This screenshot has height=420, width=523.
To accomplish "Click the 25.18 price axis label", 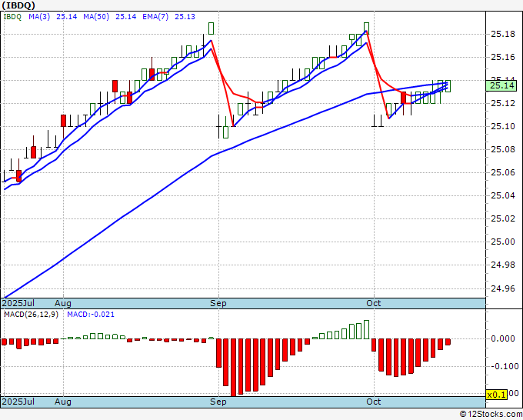I will tap(503, 34).
